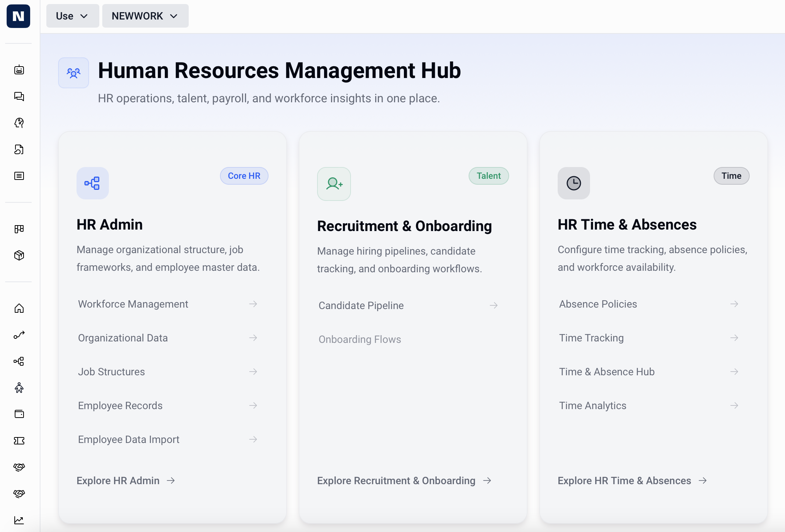Click the Time badge
Image resolution: width=785 pixels, height=532 pixels.
[732, 176]
